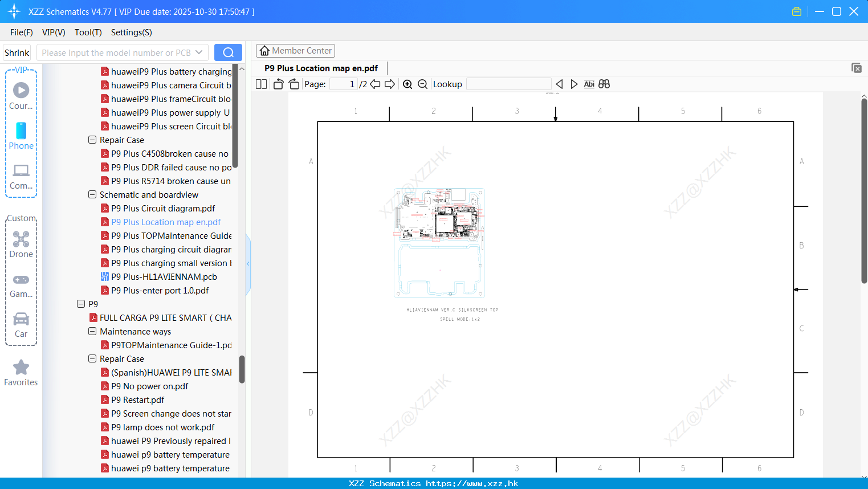Viewport: 868px width, 489px height.
Task: Collapse the Maintenance ways folder
Action: pyautogui.click(x=92, y=331)
